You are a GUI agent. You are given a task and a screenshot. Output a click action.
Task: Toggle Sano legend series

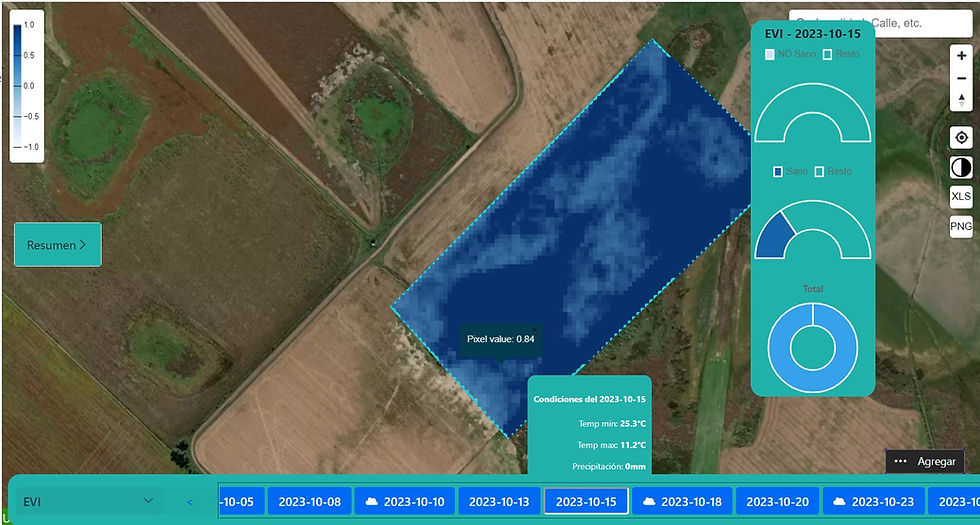(791, 171)
